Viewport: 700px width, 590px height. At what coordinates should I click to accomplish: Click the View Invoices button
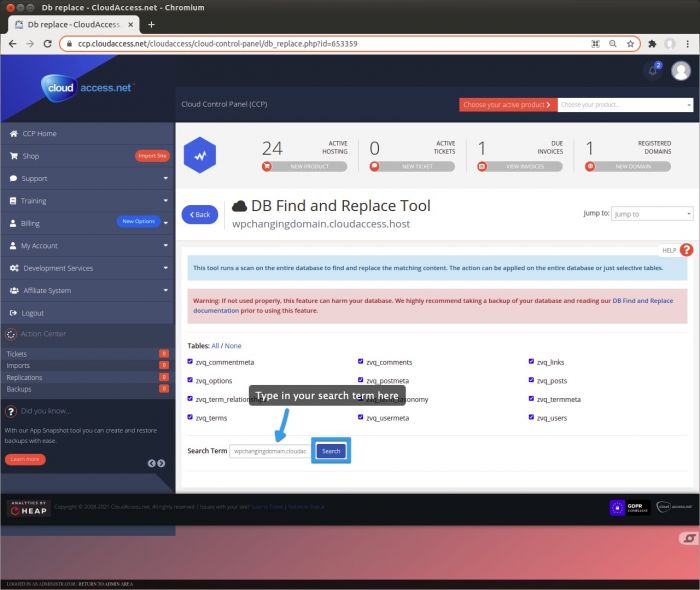[x=520, y=166]
